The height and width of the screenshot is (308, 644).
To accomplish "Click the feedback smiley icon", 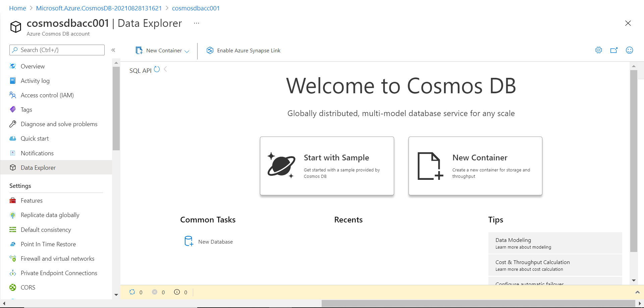I will tap(630, 50).
